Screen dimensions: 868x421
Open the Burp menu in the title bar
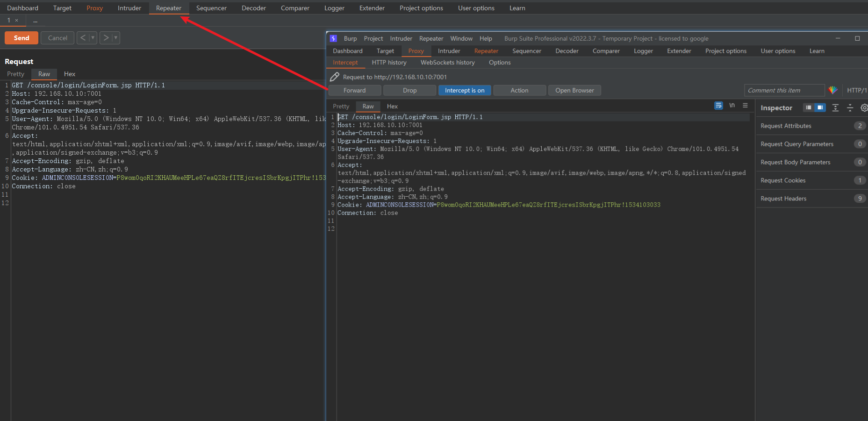[x=350, y=38]
